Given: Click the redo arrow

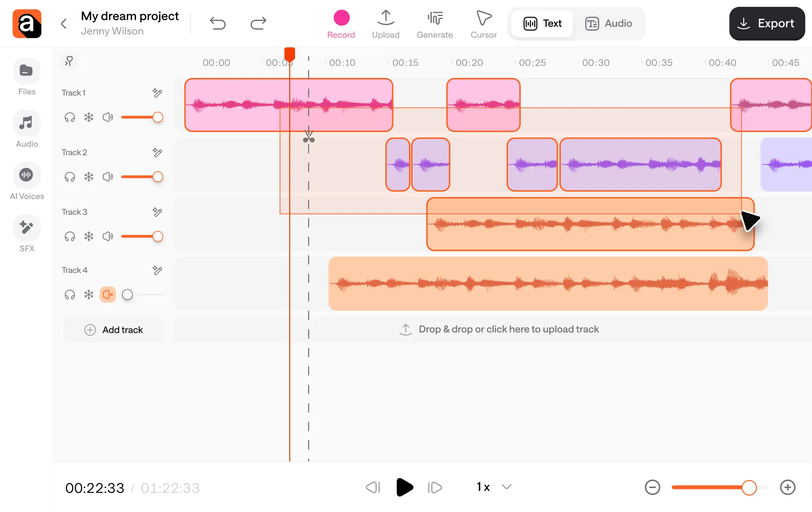Looking at the screenshot, I should click(x=258, y=23).
